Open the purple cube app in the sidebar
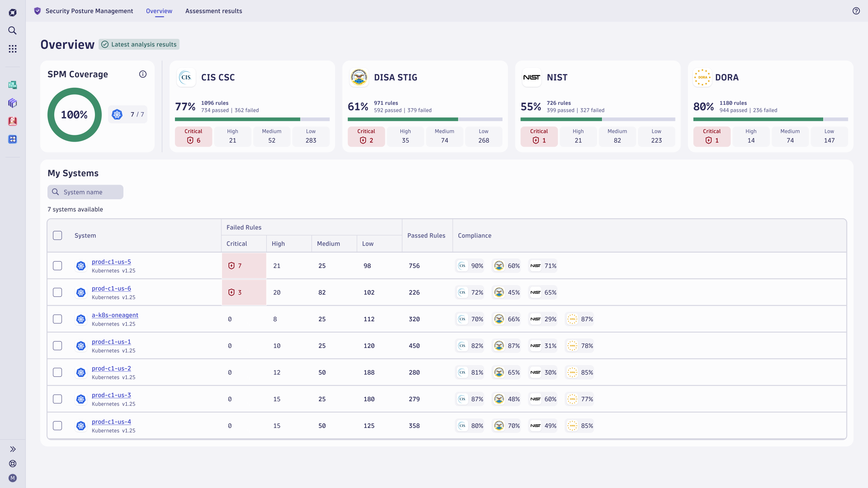The image size is (868, 488). pyautogui.click(x=13, y=103)
